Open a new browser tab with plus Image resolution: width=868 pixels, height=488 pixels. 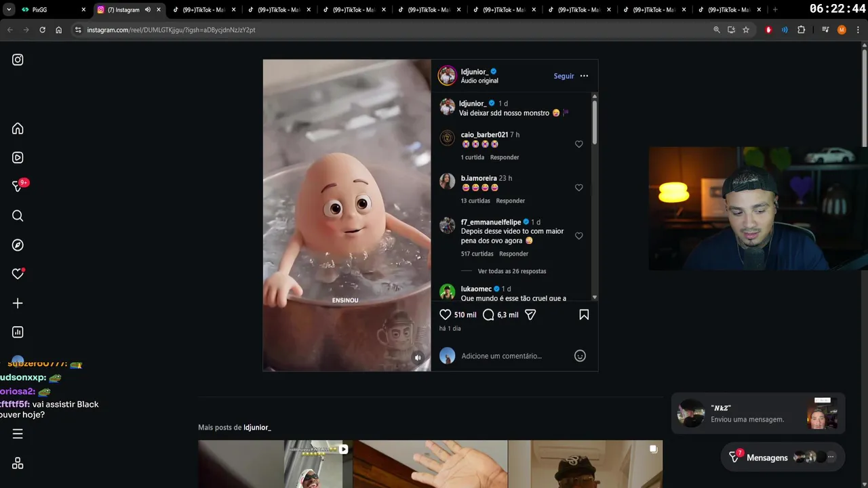tap(775, 9)
